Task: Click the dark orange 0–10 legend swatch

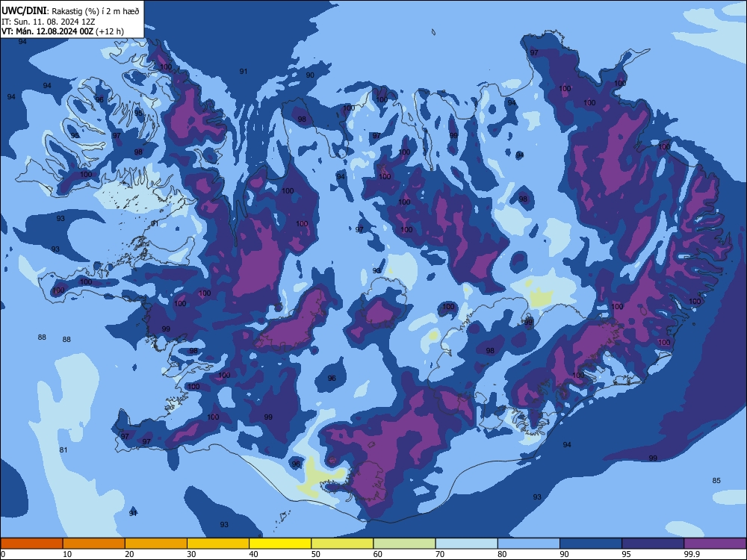Action: click(x=31, y=544)
